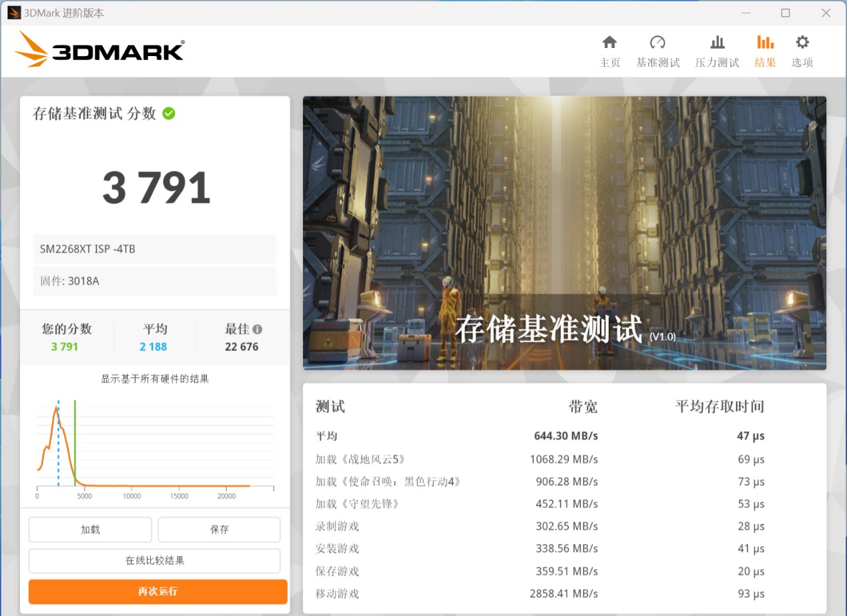
Task: Click the SM2268XT ISP -4TB device field
Action: [155, 249]
